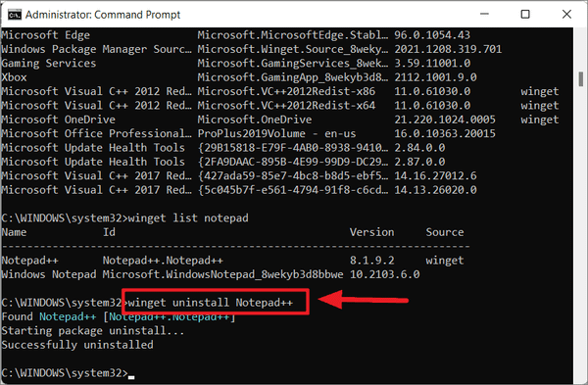Click the 'Version' column header
Viewport: 588px width, 385px height.
tap(371, 232)
